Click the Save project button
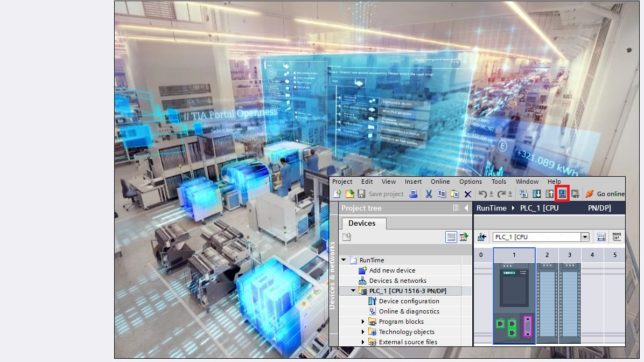The width and height of the screenshot is (644, 362). click(381, 194)
